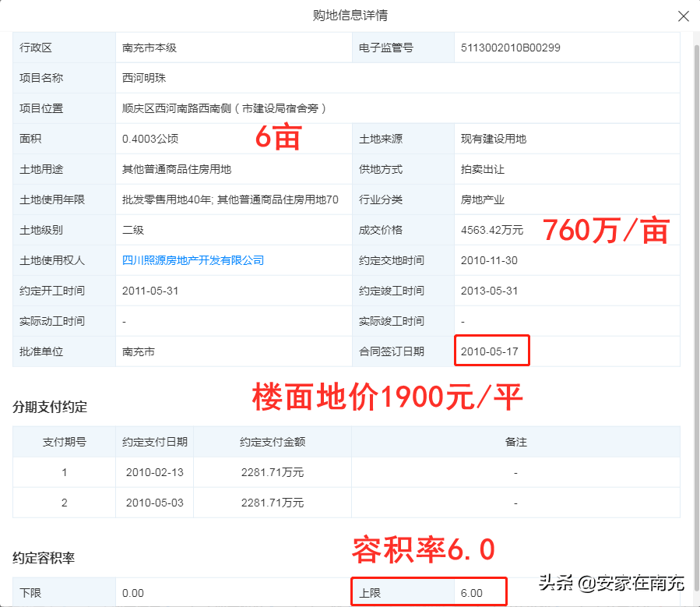Click the 行政区 field label
Viewport: 700px width, 607px height.
[35, 48]
